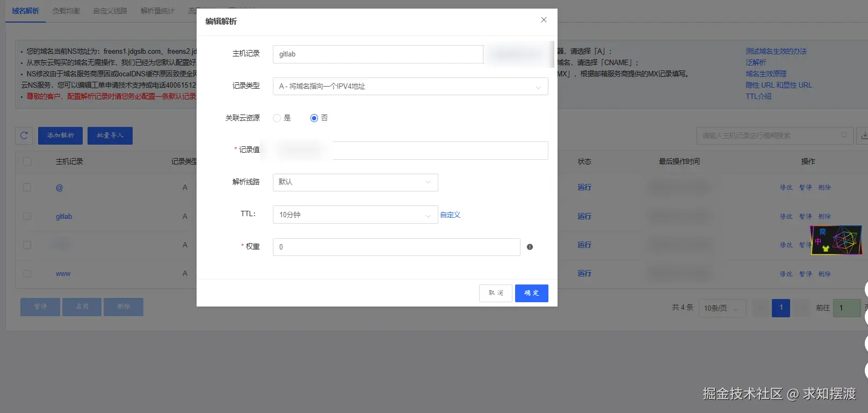The image size is (868, 413).
Task: Select the 是 radio option for 关联云资源
Action: point(277,118)
